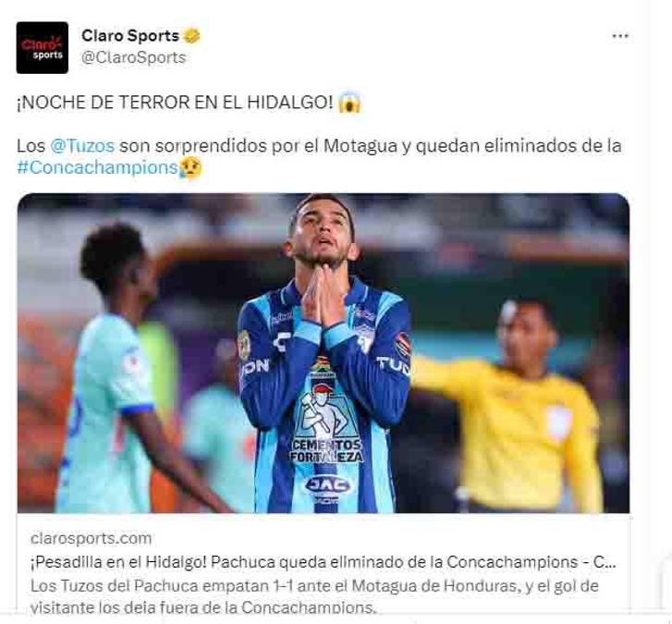The width and height of the screenshot is (672, 624).
Task: Click the JAC sponsor logo on jersey
Action: pyautogui.click(x=328, y=484)
